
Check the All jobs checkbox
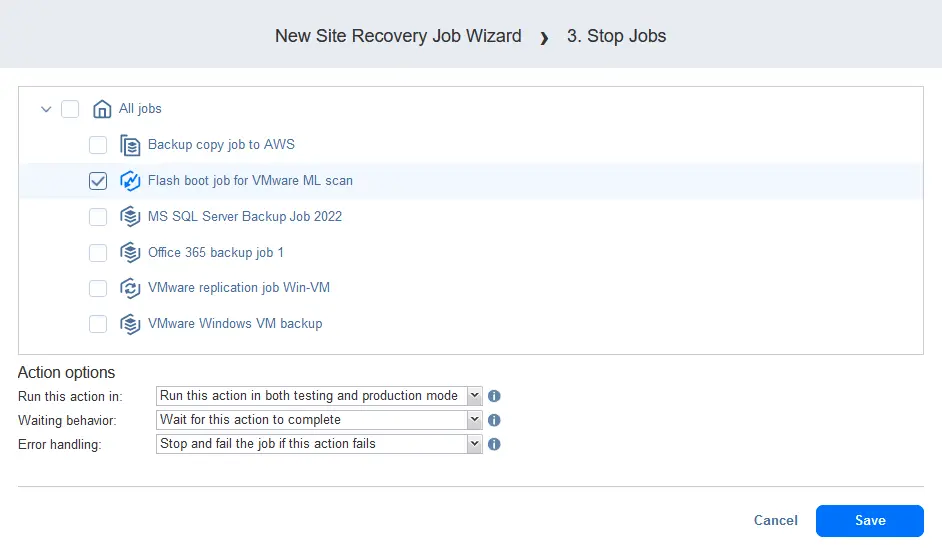pos(70,109)
